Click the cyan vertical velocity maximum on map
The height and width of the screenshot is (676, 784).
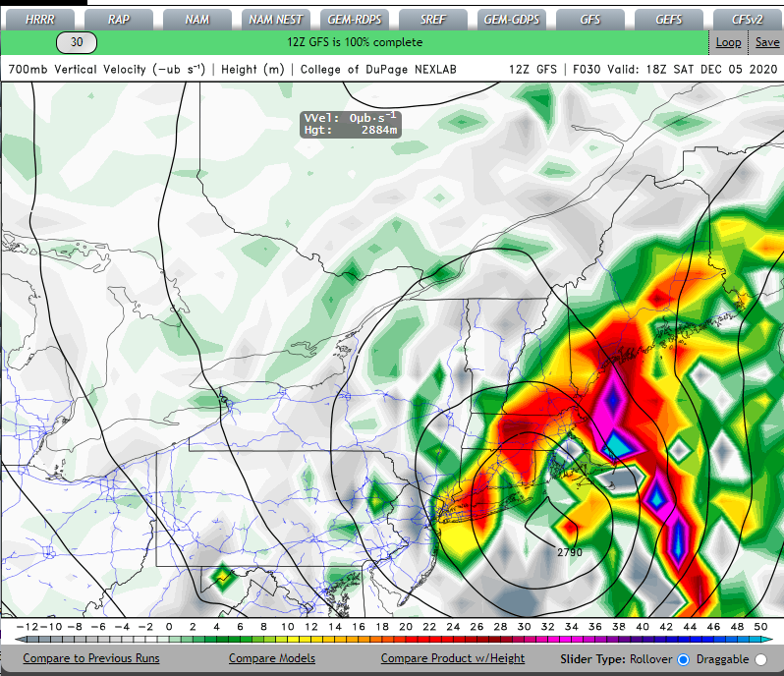click(619, 446)
